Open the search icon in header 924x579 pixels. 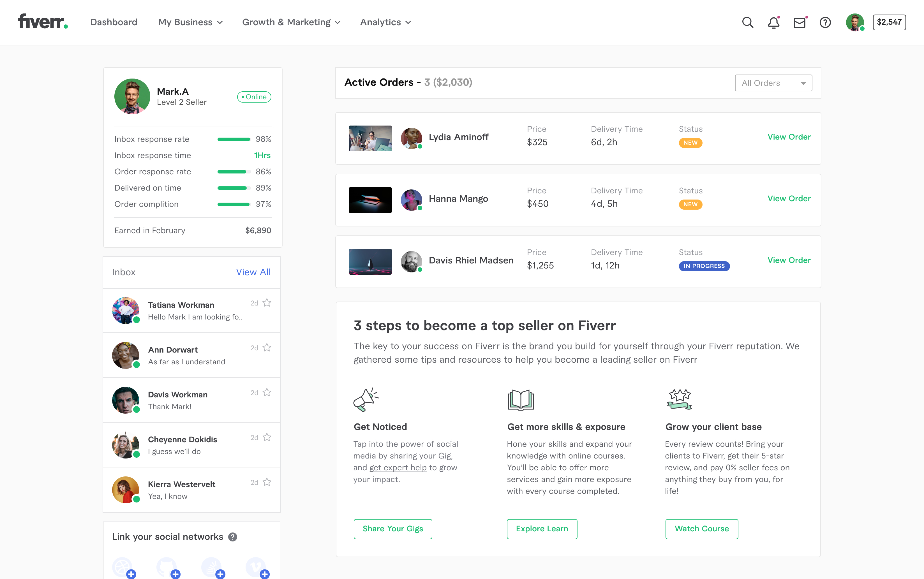747,22
